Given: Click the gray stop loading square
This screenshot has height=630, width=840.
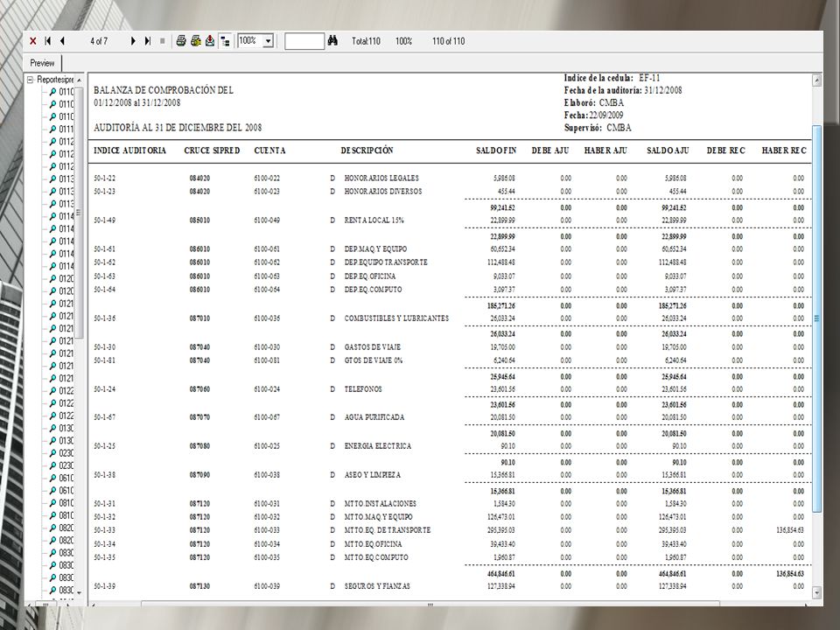Looking at the screenshot, I should 163,41.
